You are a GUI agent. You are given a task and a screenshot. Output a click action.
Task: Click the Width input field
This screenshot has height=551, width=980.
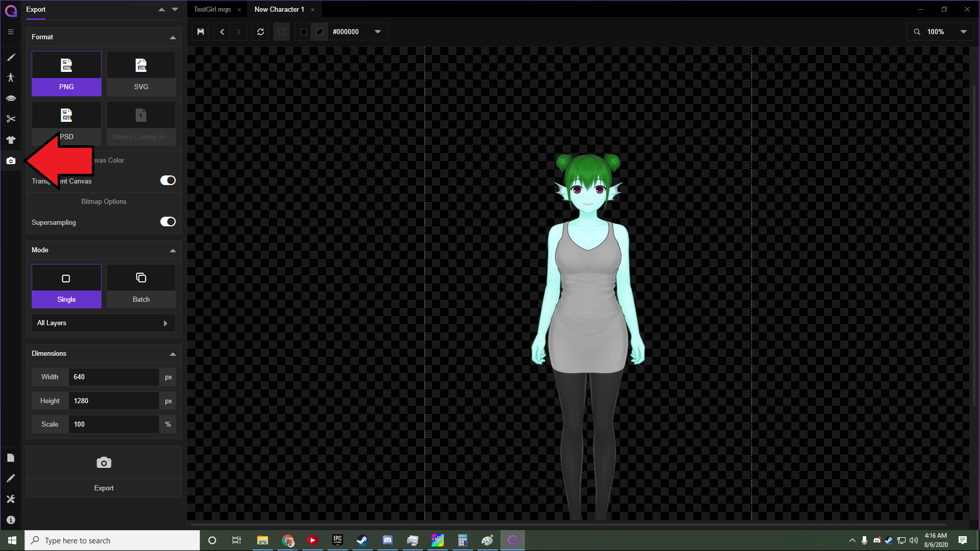point(113,377)
